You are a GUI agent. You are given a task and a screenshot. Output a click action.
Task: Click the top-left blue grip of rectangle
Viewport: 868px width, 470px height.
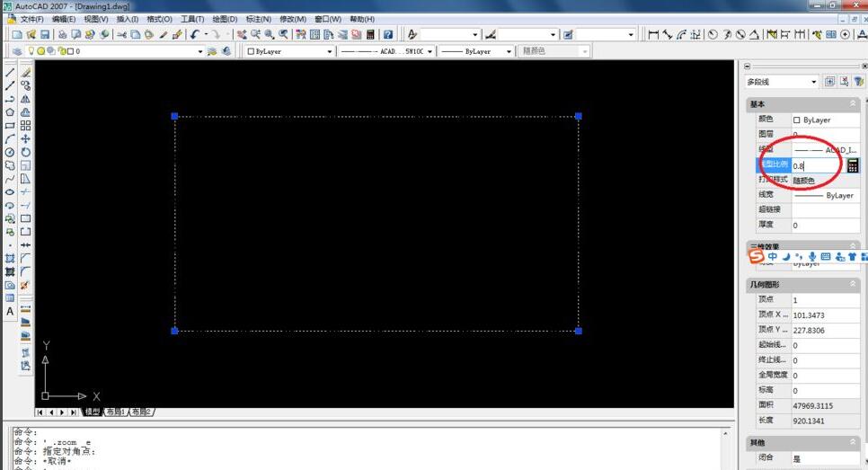point(174,116)
